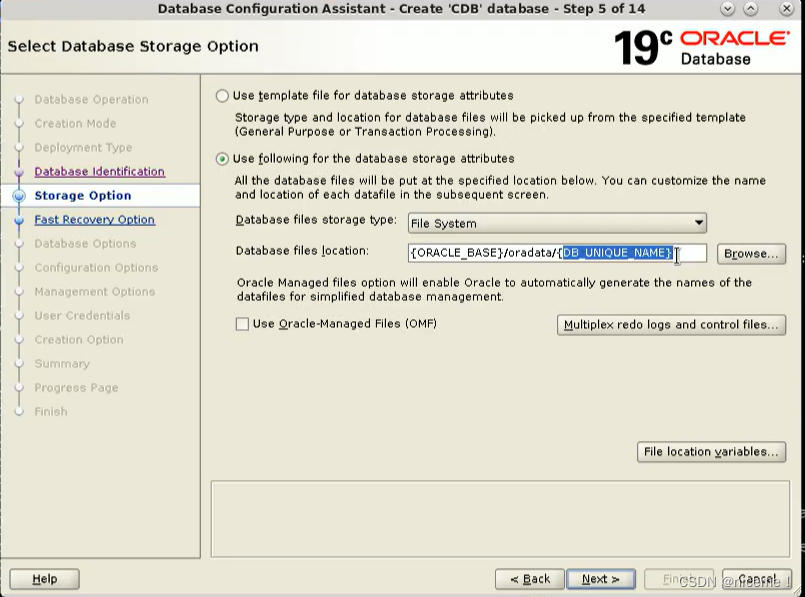
Task: Click the Summary step indicator circle
Action: point(21,363)
